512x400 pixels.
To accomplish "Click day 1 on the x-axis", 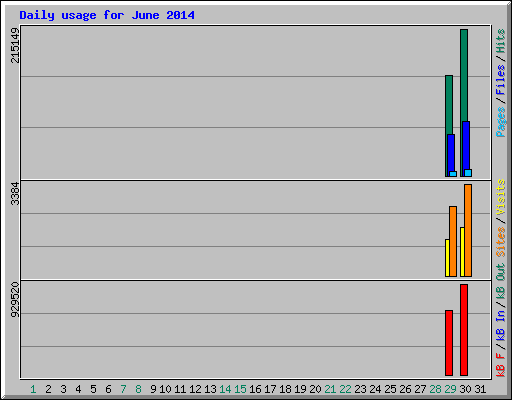I will [x=33, y=389].
